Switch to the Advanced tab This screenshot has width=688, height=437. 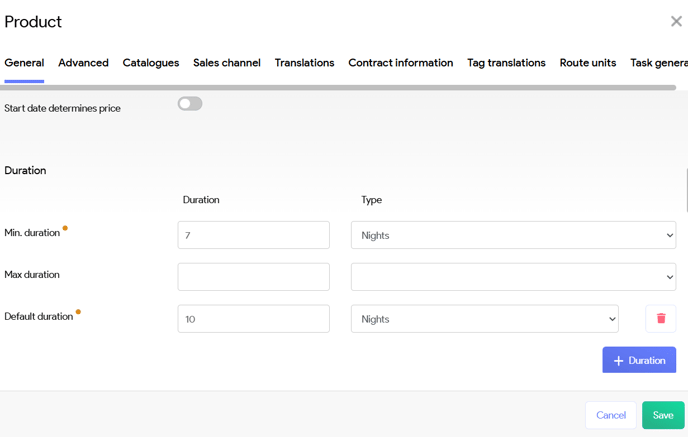[83, 63]
